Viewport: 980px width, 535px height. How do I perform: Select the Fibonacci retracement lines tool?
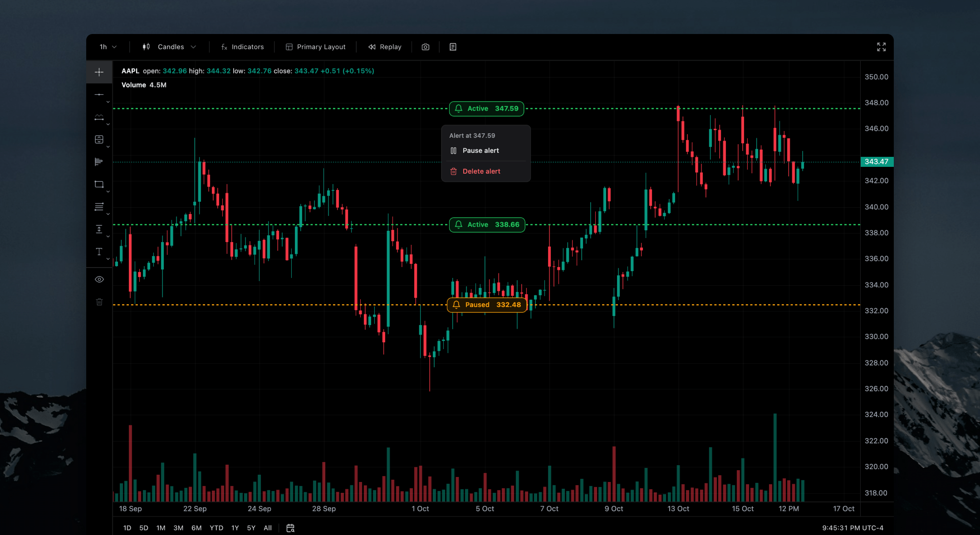click(x=99, y=207)
